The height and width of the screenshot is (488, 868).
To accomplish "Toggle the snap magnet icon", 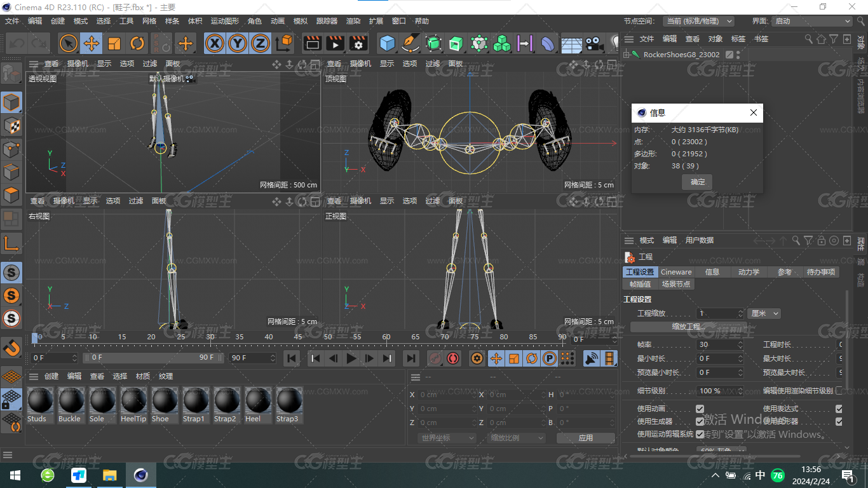I will pos(11,348).
